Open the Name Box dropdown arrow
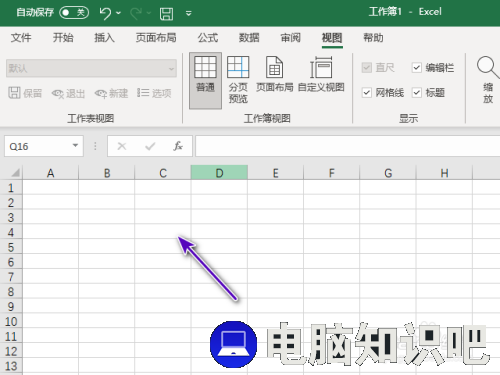 (75, 146)
